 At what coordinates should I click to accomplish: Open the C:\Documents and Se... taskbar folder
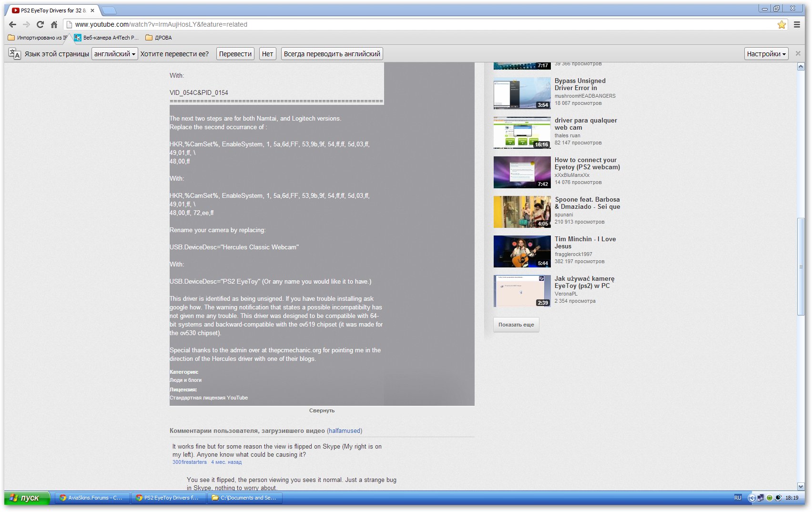tap(244, 498)
